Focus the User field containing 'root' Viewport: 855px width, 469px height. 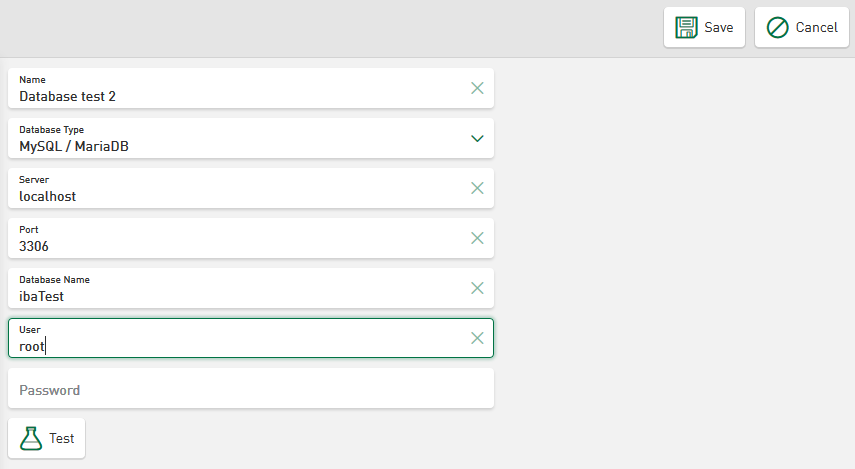(x=240, y=346)
